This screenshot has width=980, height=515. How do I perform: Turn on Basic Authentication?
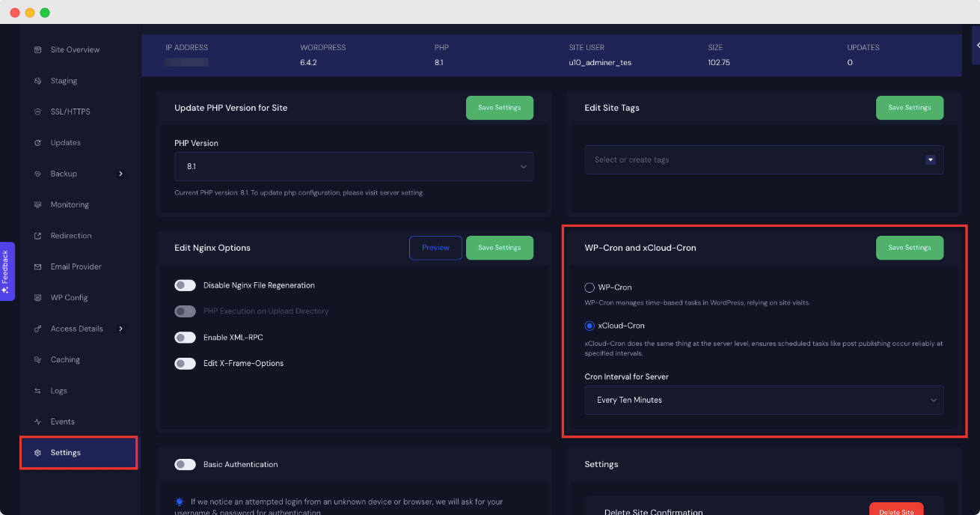tap(185, 464)
